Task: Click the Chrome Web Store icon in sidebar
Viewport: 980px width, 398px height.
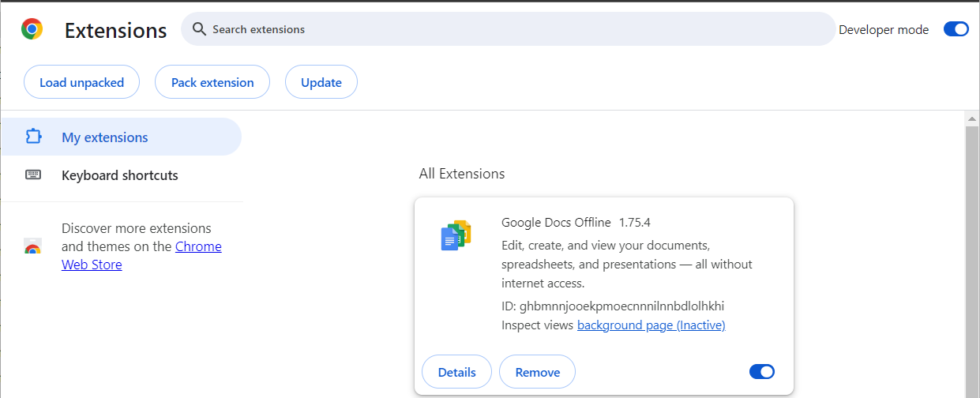Action: tap(32, 247)
